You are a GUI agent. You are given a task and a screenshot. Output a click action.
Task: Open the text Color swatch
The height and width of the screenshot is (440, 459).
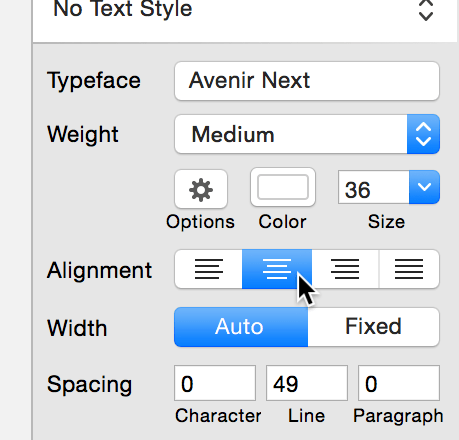pyautogui.click(x=283, y=187)
